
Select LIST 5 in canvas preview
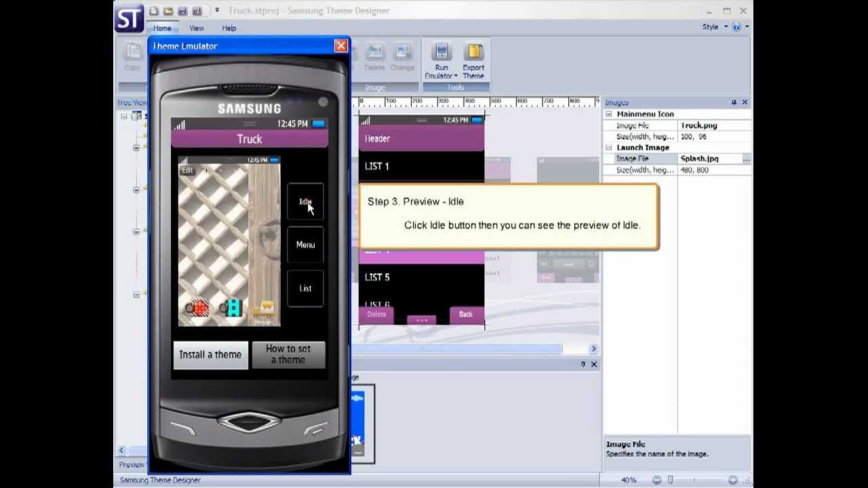[x=422, y=277]
